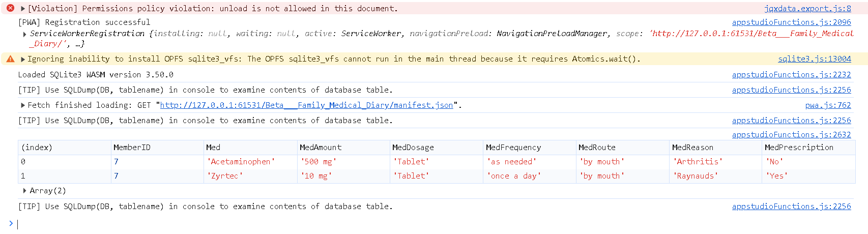Expand the Violation permissions policy message

click(23, 9)
